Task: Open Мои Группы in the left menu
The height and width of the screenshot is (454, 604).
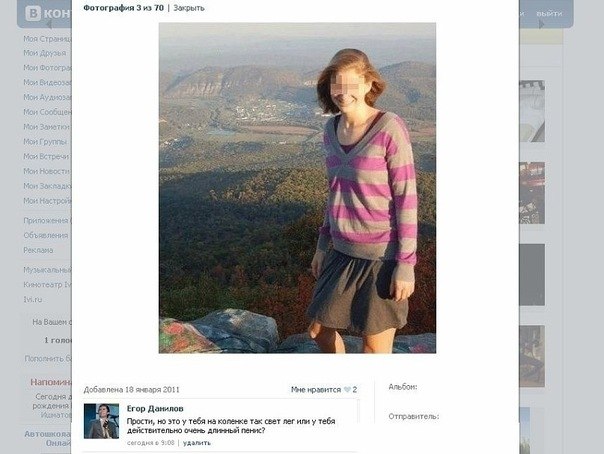Action: coord(45,142)
